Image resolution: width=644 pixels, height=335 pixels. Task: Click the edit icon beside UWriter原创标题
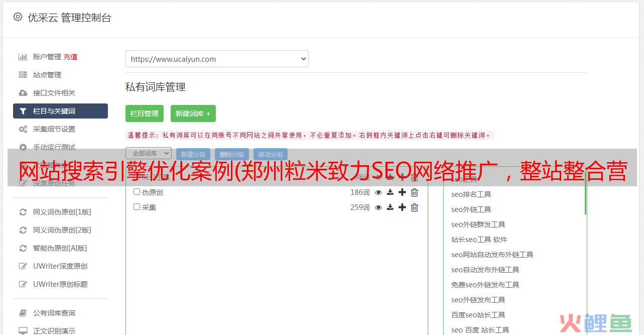(x=23, y=284)
